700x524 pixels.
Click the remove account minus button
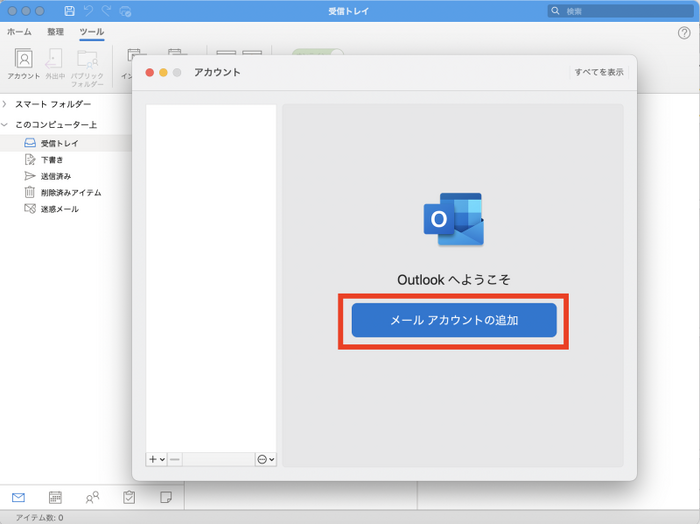pyautogui.click(x=175, y=459)
